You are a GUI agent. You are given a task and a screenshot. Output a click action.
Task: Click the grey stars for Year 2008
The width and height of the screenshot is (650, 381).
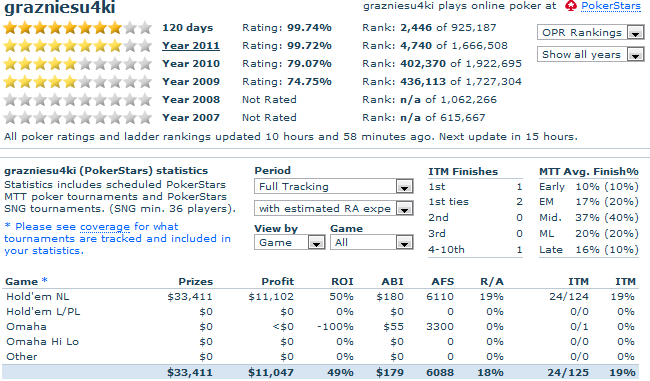coord(78,100)
